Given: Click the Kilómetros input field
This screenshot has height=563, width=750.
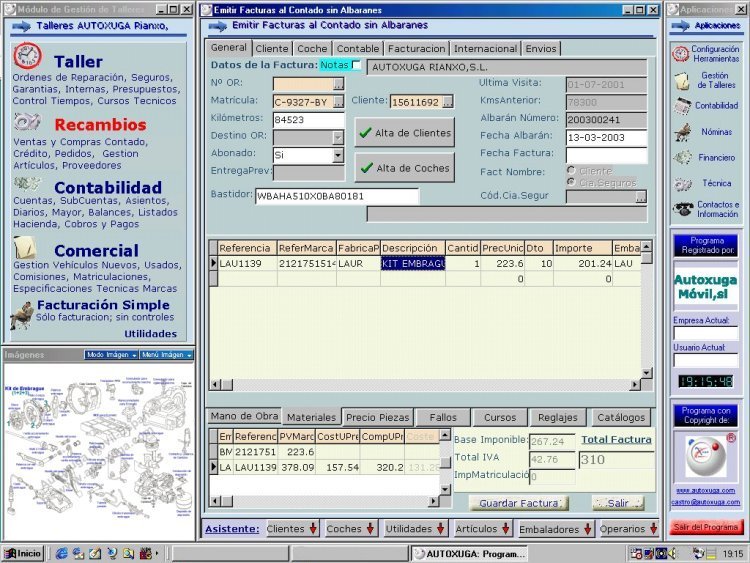Looking at the screenshot, I should 309,120.
